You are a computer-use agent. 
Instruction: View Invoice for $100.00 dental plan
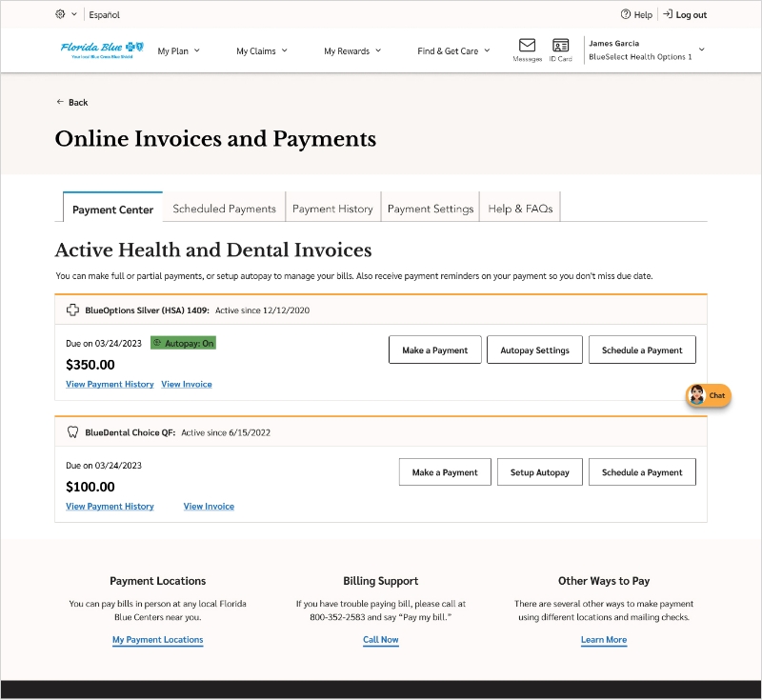(x=209, y=506)
